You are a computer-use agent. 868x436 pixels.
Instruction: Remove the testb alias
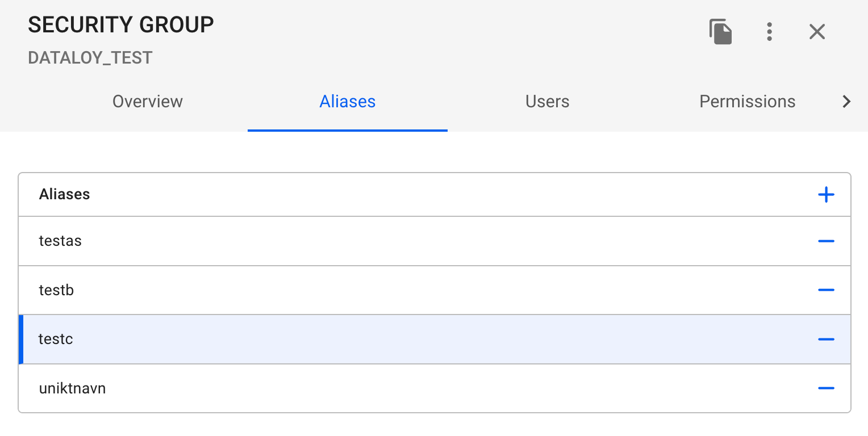[826, 290]
